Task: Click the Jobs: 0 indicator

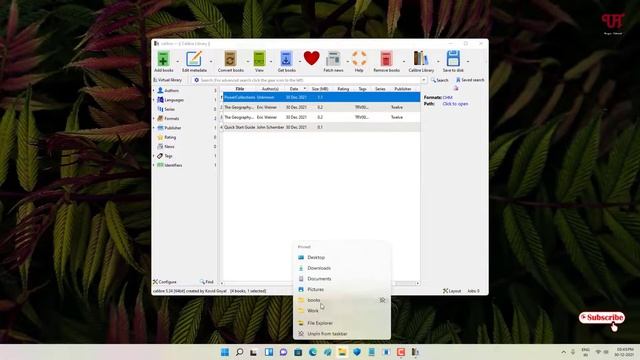Action: (473, 291)
